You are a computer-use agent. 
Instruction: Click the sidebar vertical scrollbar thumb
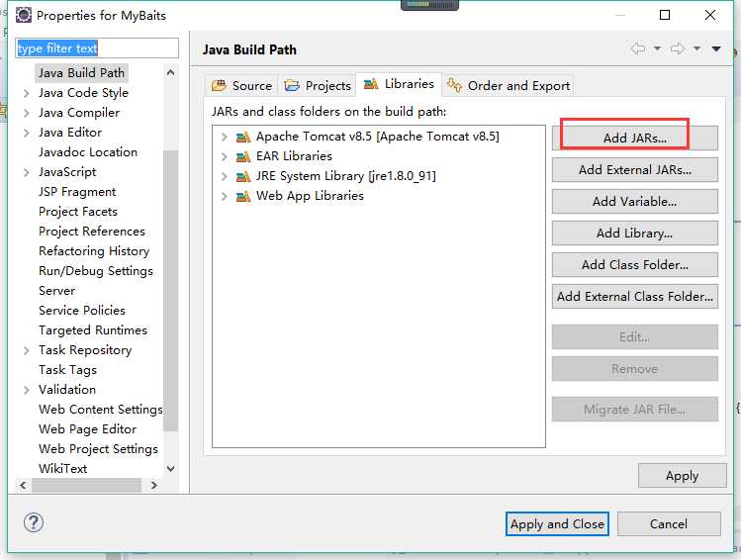170,290
